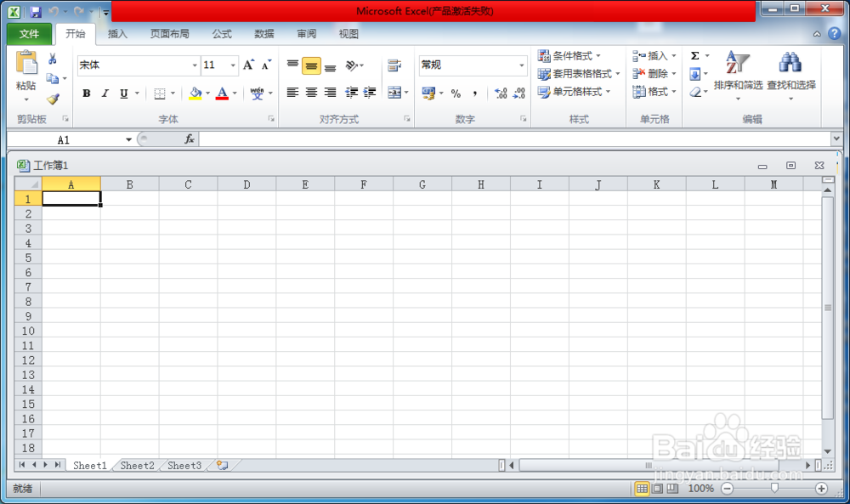Screen dimensions: 850x504
Task: Align text right in cell
Action: (330, 93)
